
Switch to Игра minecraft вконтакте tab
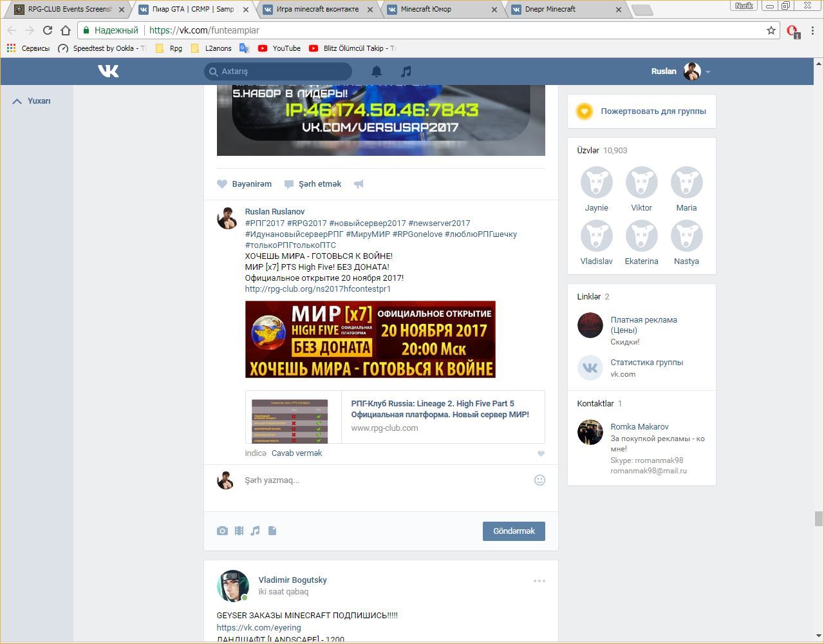[x=318, y=10]
